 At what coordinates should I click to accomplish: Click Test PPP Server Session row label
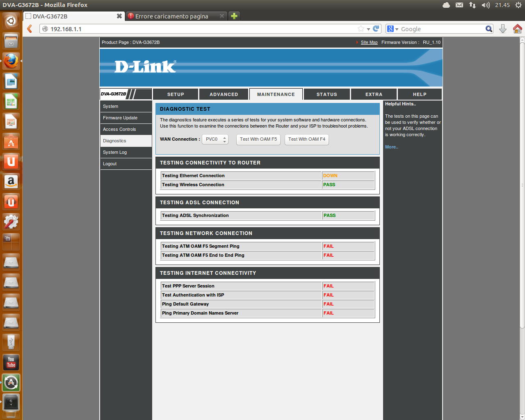click(188, 286)
